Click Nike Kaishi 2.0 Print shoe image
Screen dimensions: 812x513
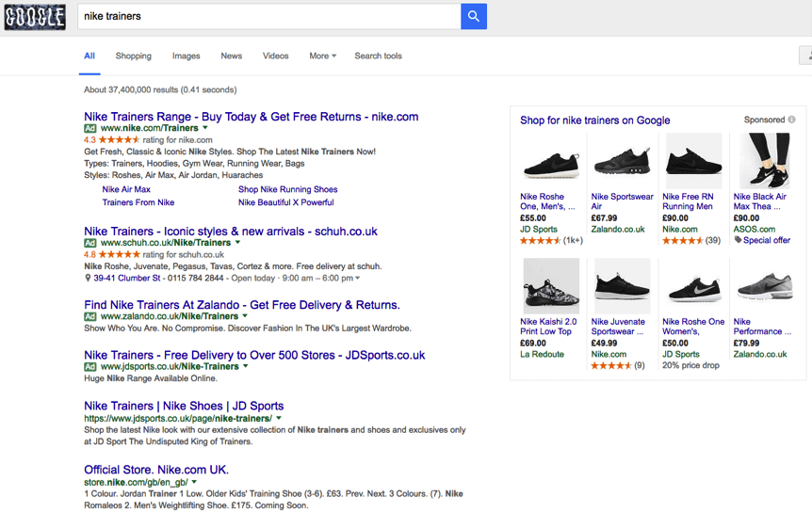click(551, 286)
